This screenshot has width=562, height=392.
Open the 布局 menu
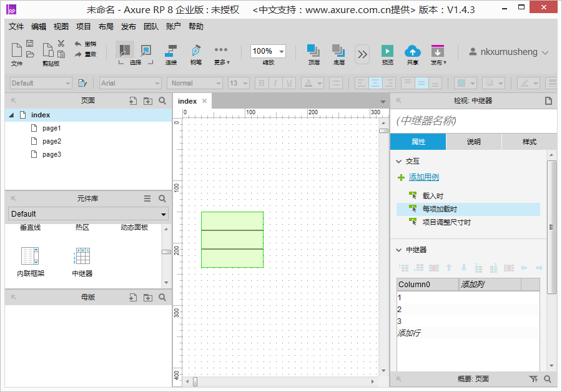click(x=106, y=26)
